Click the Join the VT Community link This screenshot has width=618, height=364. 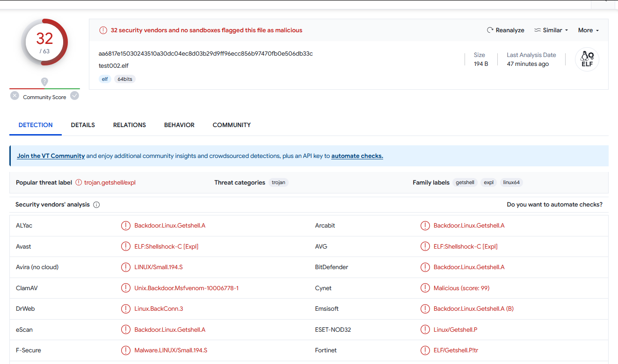51,156
